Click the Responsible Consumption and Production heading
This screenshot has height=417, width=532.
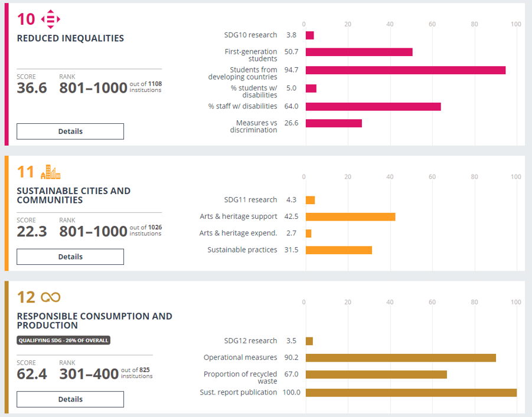pyautogui.click(x=94, y=321)
